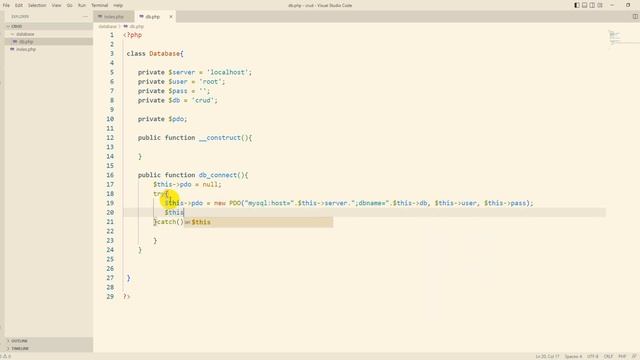Click the minimap code overview
The height and width of the screenshot is (360, 640).
click(x=615, y=37)
